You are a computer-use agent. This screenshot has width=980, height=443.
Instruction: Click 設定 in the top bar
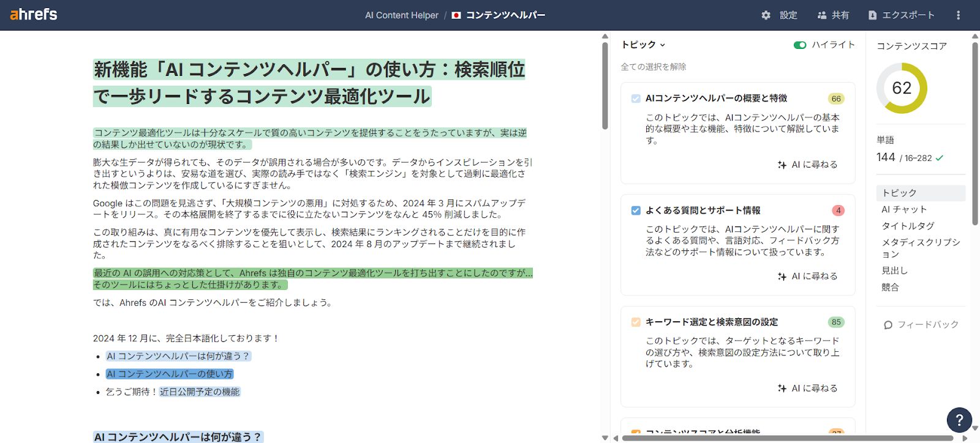788,15
